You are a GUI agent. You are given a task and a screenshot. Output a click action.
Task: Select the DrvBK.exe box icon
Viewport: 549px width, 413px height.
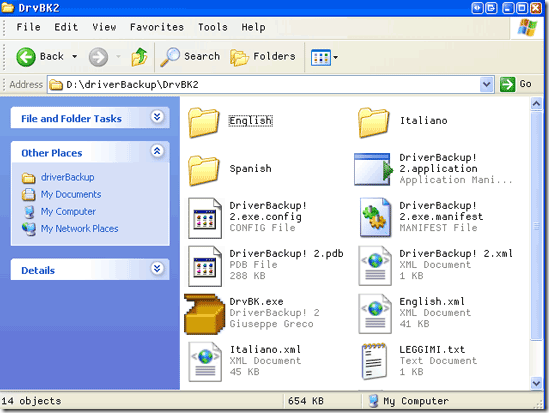tap(205, 314)
